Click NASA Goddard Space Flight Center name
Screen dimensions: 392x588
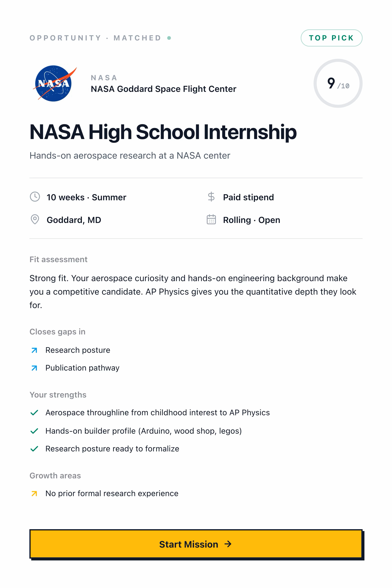pyautogui.click(x=164, y=89)
